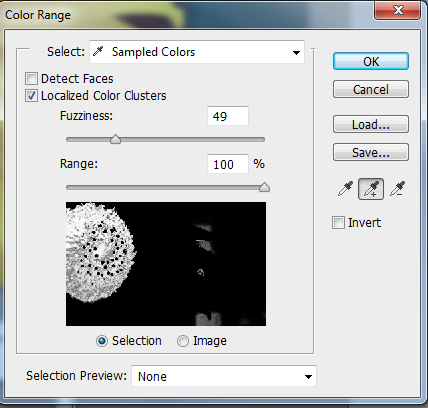Select the plain Eyedropper tool
Image resolution: width=428 pixels, height=408 pixels.
[x=345, y=189]
